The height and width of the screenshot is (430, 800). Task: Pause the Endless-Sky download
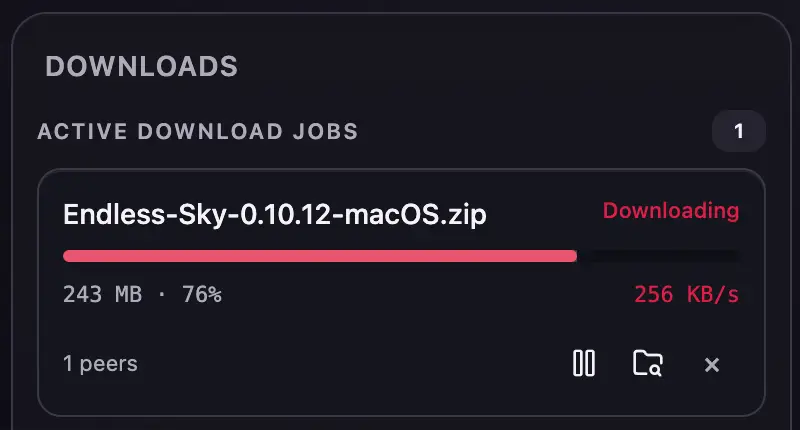click(x=584, y=363)
